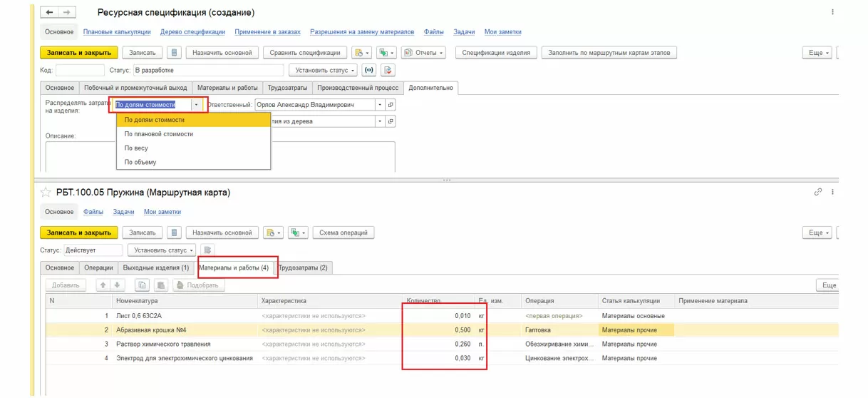Click the get-link chain icon for route card

(818, 193)
